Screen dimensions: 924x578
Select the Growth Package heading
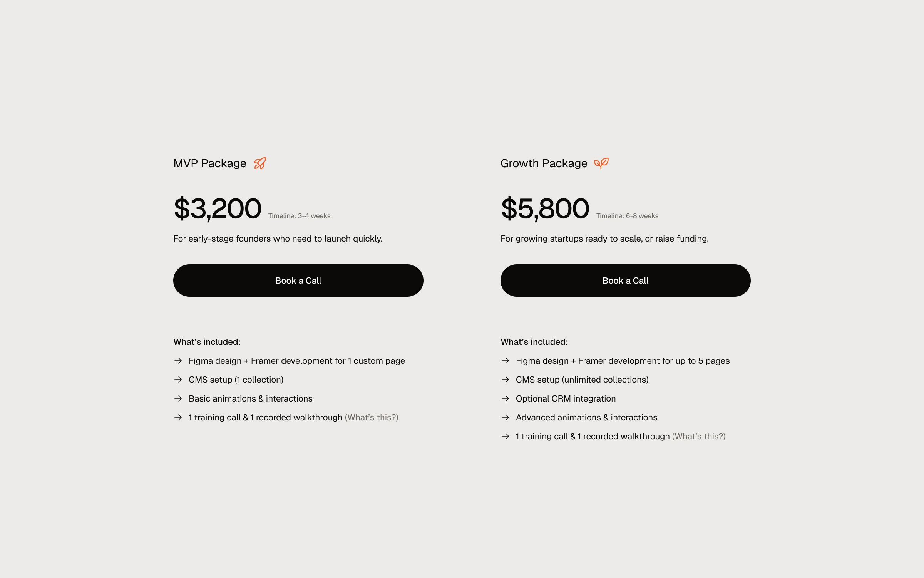point(544,163)
